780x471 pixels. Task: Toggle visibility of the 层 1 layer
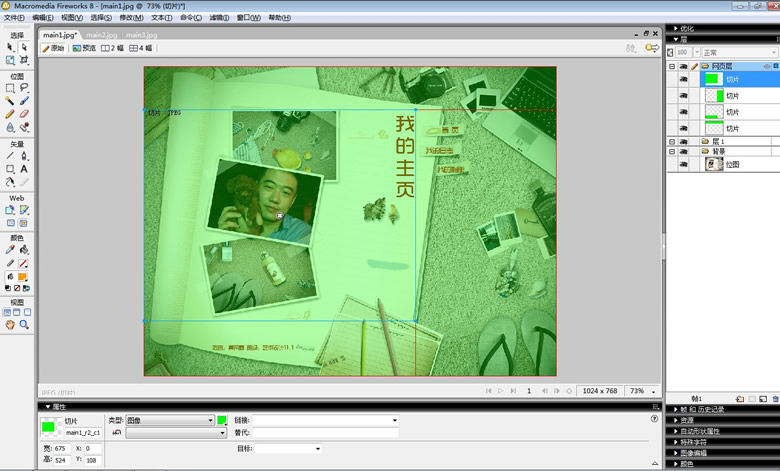coord(683,142)
